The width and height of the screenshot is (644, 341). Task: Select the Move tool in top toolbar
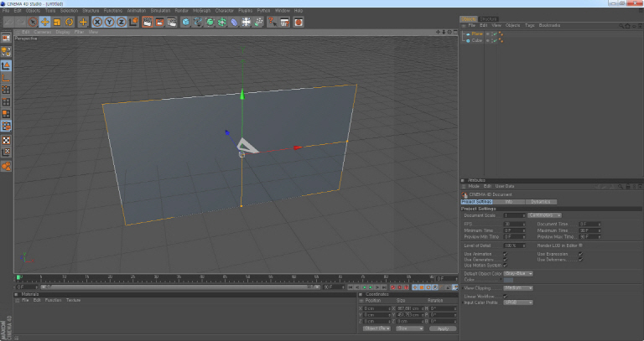click(x=44, y=22)
